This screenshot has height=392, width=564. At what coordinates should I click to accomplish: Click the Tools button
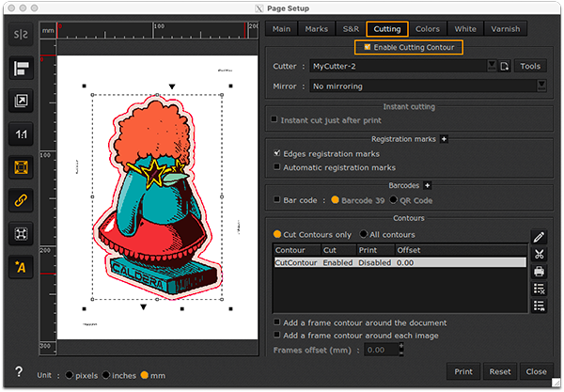530,66
